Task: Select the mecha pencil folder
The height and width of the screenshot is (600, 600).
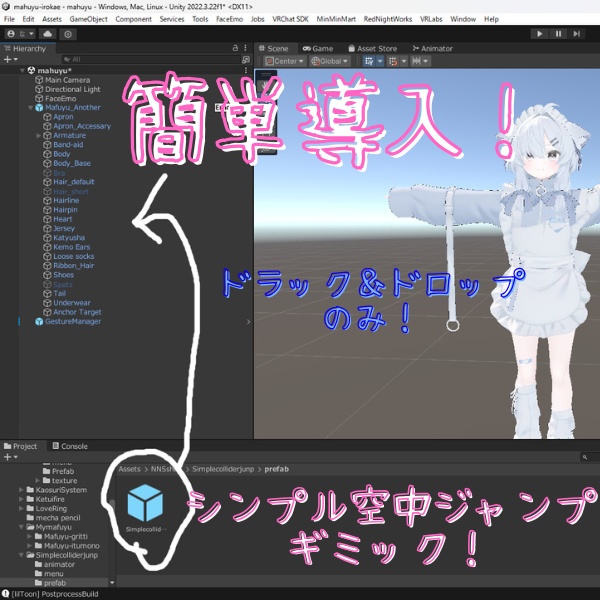Action: click(x=54, y=518)
